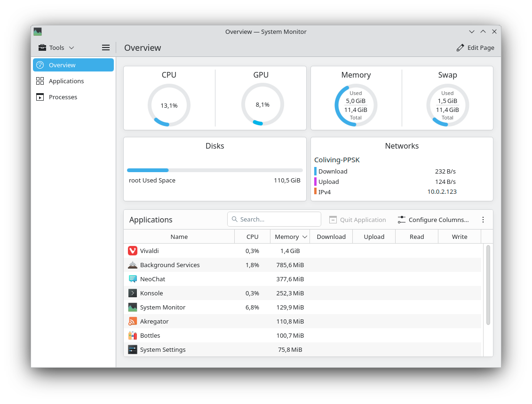
Task: Focus the applications Search field
Action: (x=278, y=219)
